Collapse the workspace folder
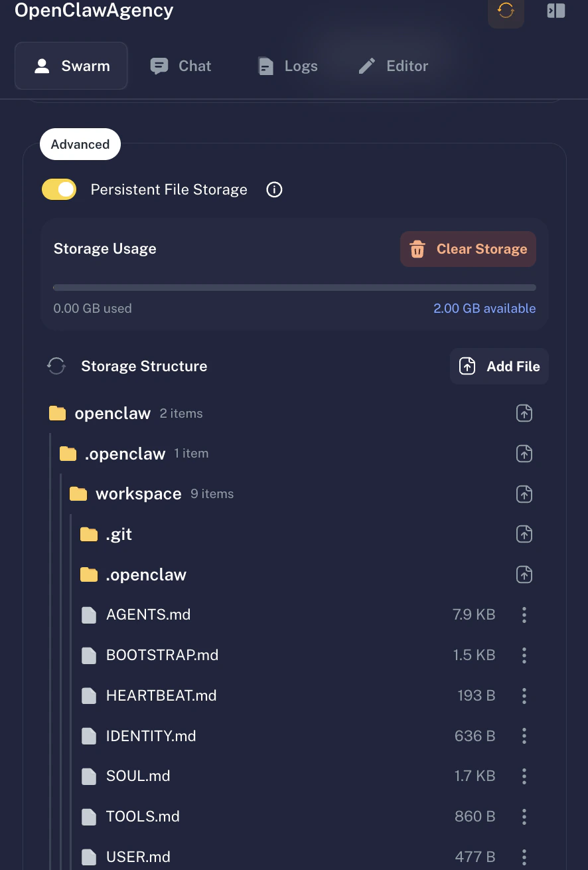Viewport: 588px width, 870px height. (x=139, y=493)
